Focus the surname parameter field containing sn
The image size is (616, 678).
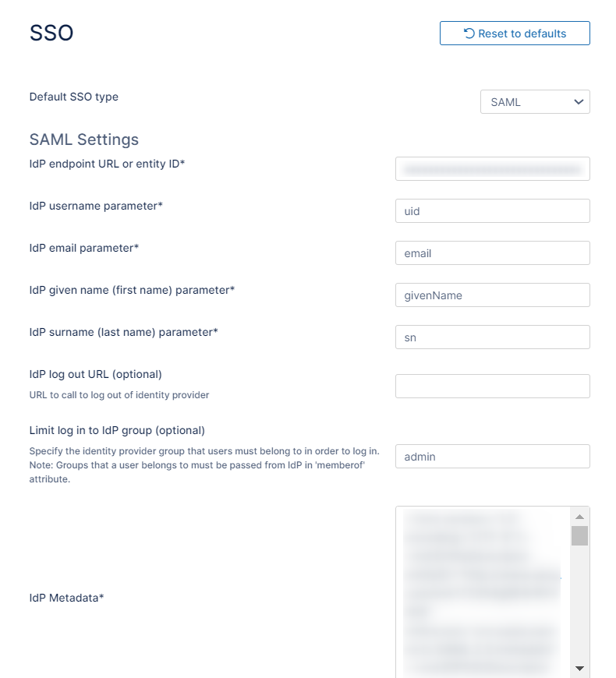point(492,337)
